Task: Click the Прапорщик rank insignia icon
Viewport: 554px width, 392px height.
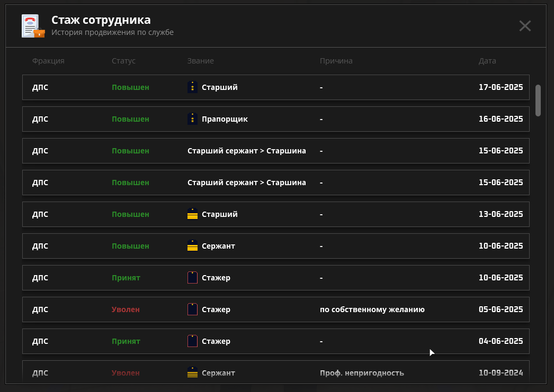Action: click(x=193, y=119)
